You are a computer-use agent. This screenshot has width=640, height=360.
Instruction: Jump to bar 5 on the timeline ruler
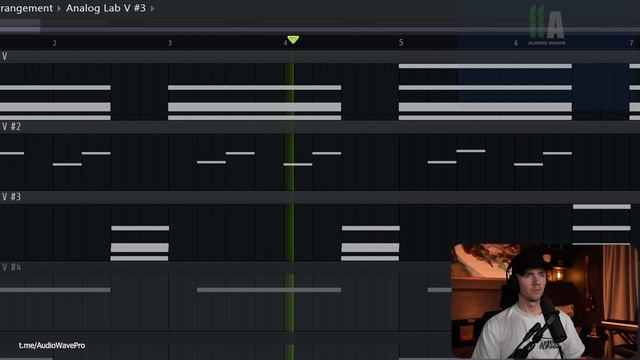coord(401,42)
